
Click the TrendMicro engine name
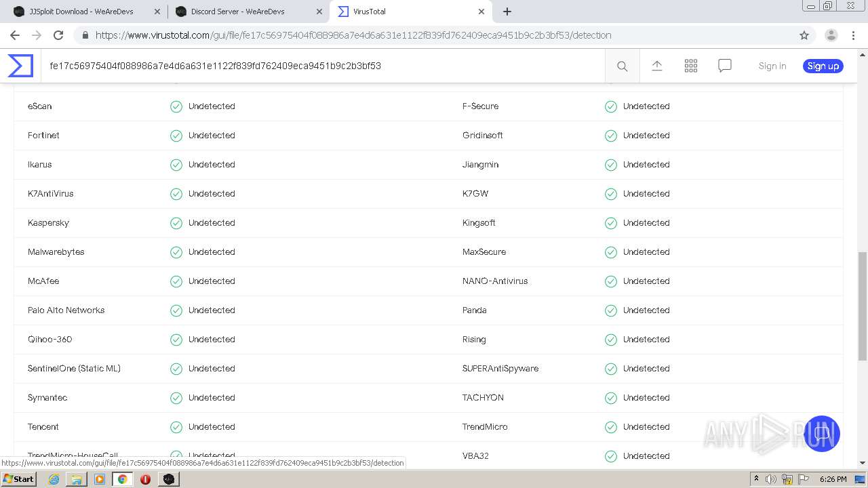coord(485,427)
